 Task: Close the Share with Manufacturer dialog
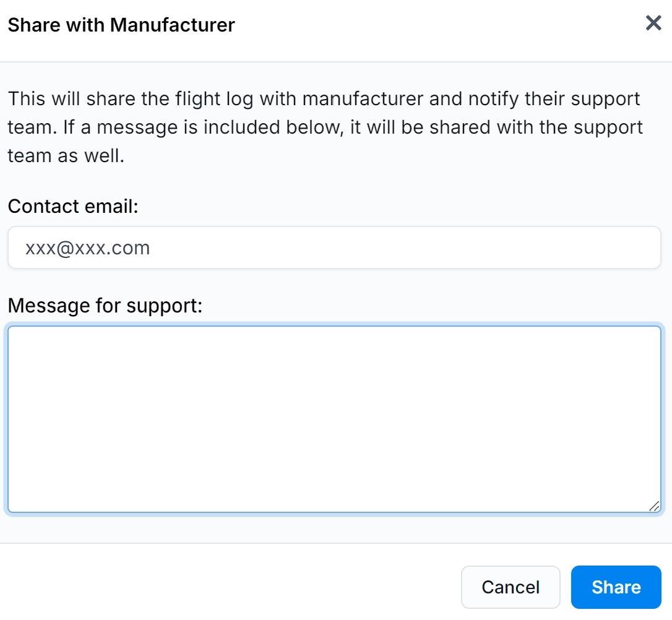[x=653, y=24]
